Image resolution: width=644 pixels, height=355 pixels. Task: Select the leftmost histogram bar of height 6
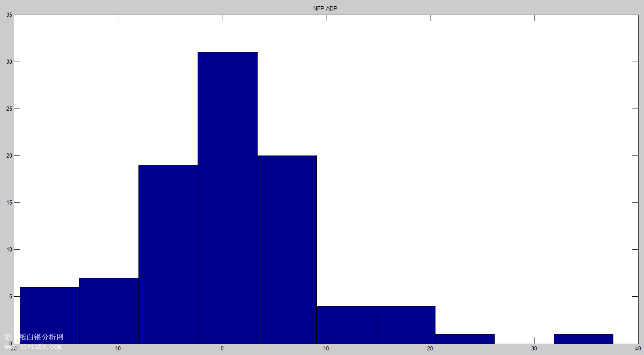click(50, 315)
